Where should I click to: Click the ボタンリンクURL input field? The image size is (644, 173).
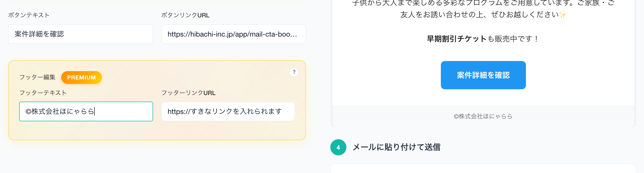(x=233, y=34)
